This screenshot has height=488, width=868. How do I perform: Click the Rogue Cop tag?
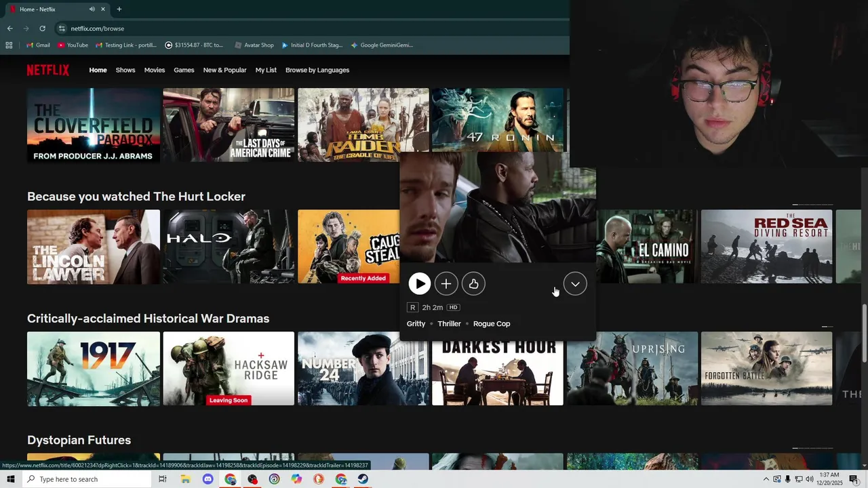tap(492, 324)
